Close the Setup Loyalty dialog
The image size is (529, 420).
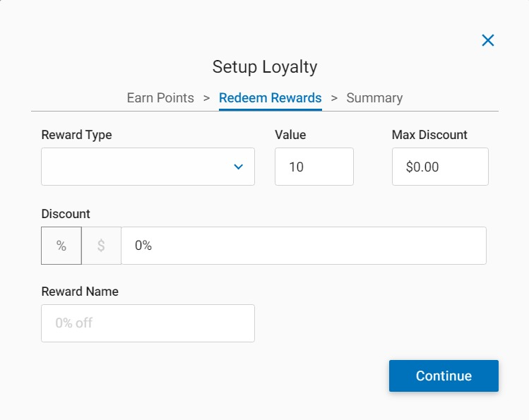click(x=487, y=40)
